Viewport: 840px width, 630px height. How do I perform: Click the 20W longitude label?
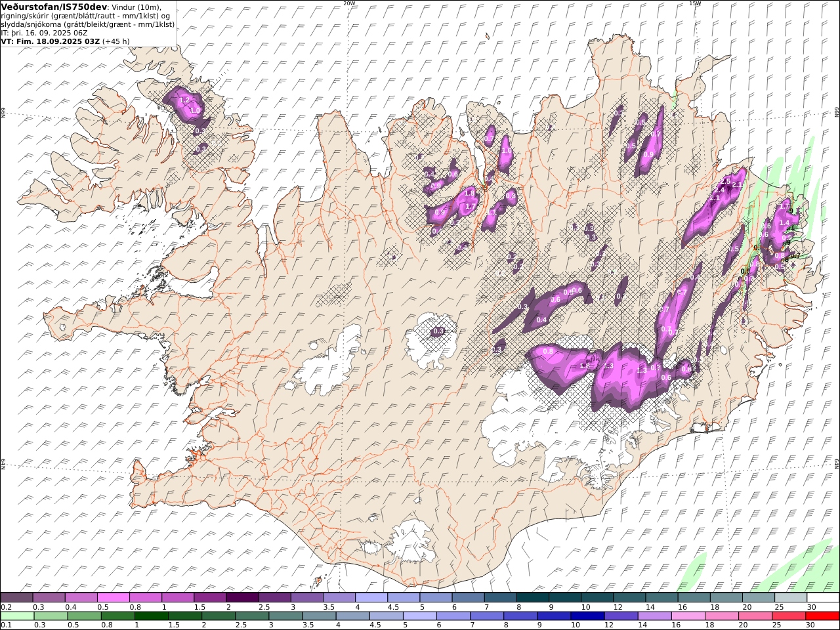(x=349, y=3)
